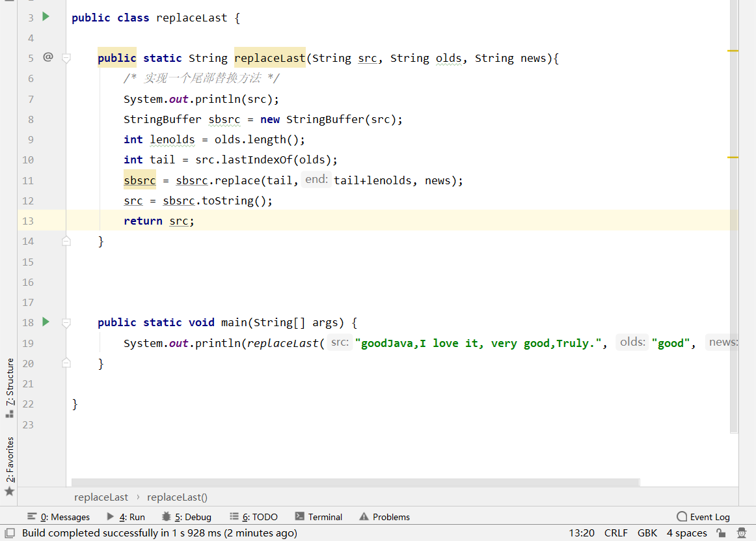The width and height of the screenshot is (756, 541).
Task: Click the @ annotation gutter icon on line 5
Action: (48, 57)
